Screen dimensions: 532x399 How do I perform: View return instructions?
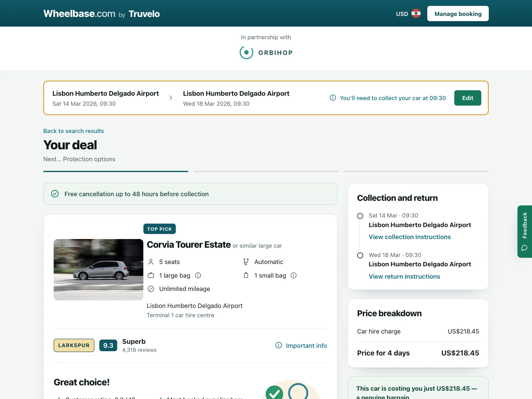[404, 277]
